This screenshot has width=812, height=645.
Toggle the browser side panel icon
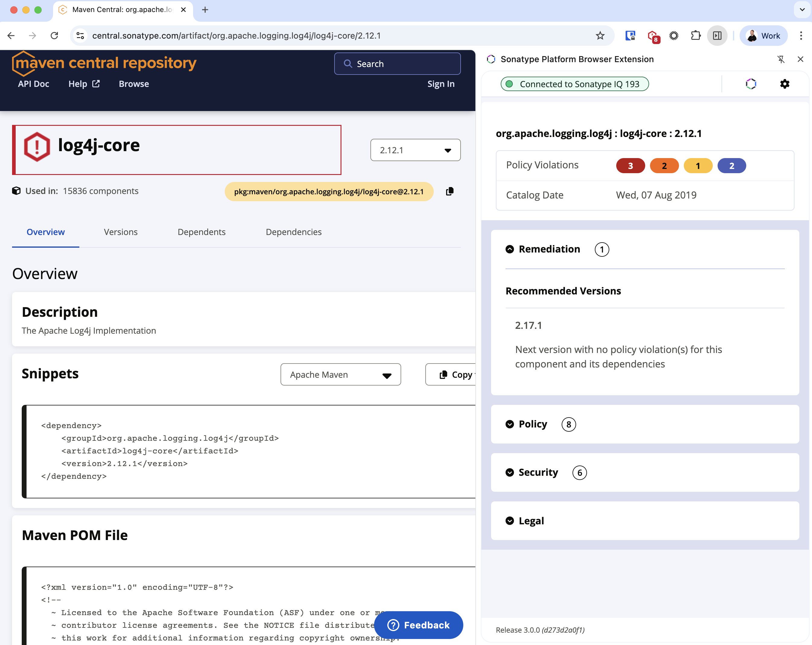(717, 36)
